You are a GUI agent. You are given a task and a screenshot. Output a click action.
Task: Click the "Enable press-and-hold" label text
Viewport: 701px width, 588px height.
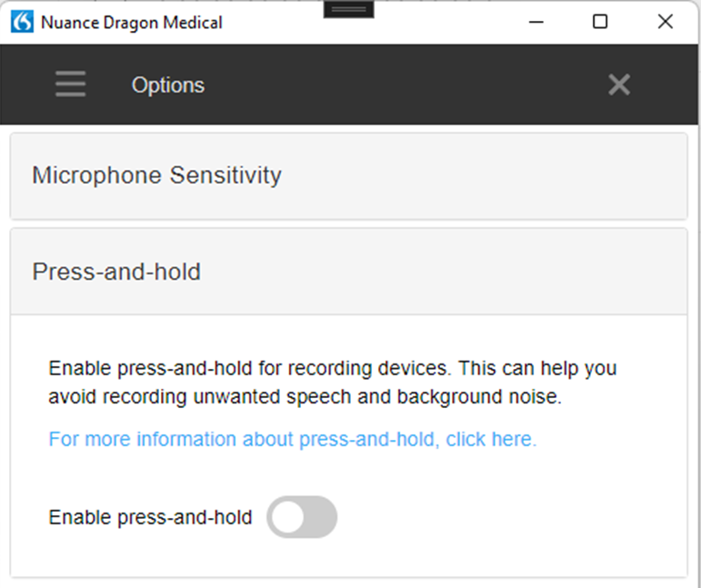(150, 518)
